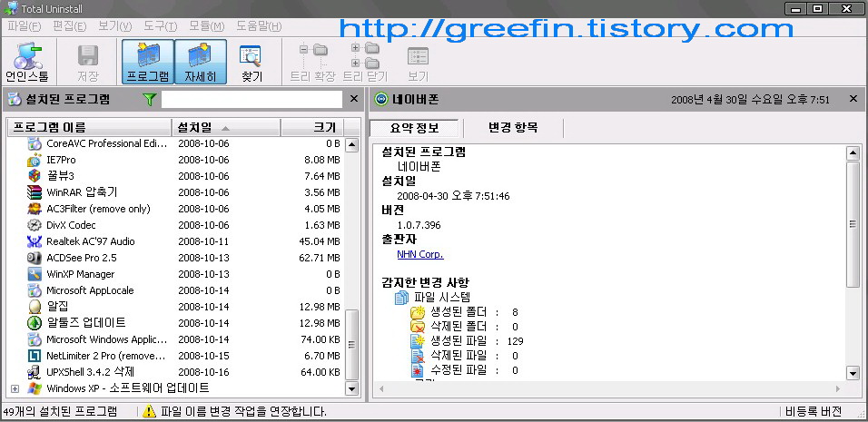Click program list scrollbar down arrow
Image resolution: width=868 pixels, height=422 pixels.
(x=351, y=388)
